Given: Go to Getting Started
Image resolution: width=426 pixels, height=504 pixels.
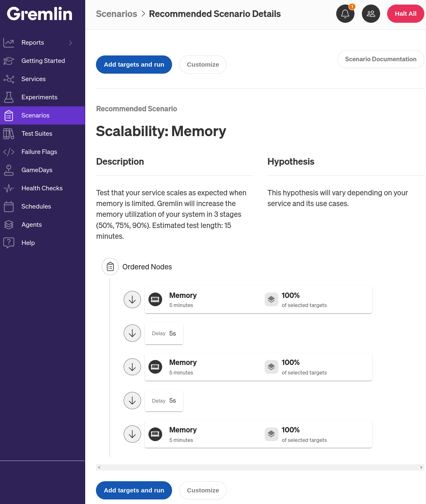Looking at the screenshot, I should 43,61.
